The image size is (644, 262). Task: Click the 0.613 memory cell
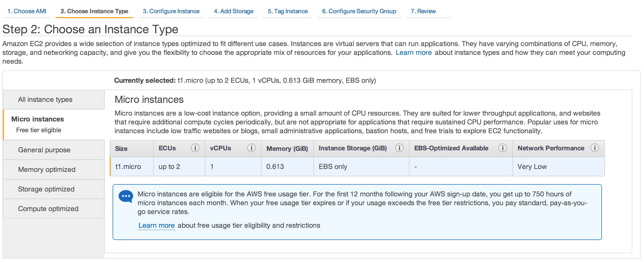coord(287,167)
